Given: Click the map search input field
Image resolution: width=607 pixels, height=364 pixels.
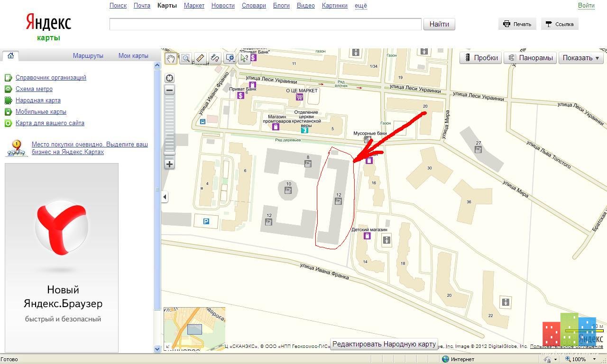Looking at the screenshot, I should [x=266, y=24].
